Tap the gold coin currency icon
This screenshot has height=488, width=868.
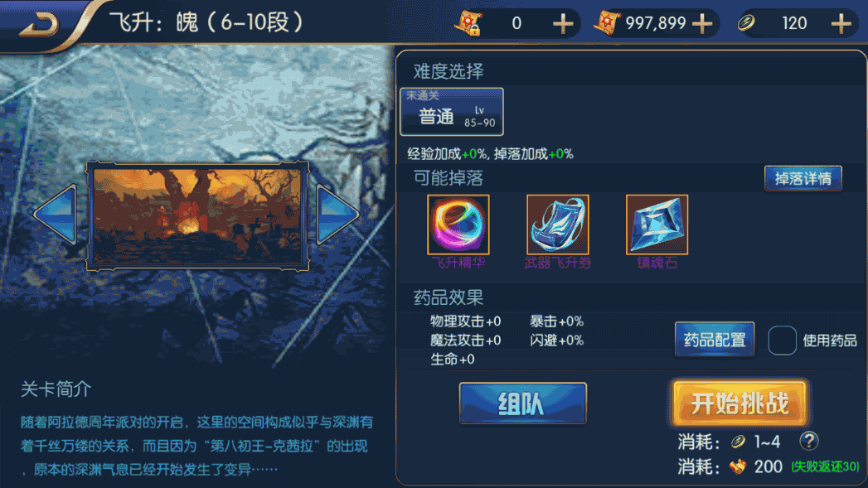coord(746,23)
